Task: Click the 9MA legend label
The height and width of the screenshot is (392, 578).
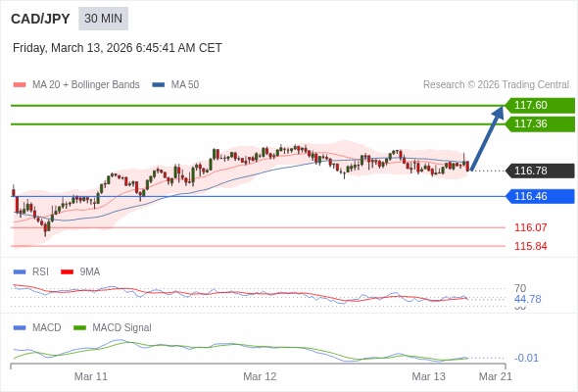Action: [x=90, y=272]
